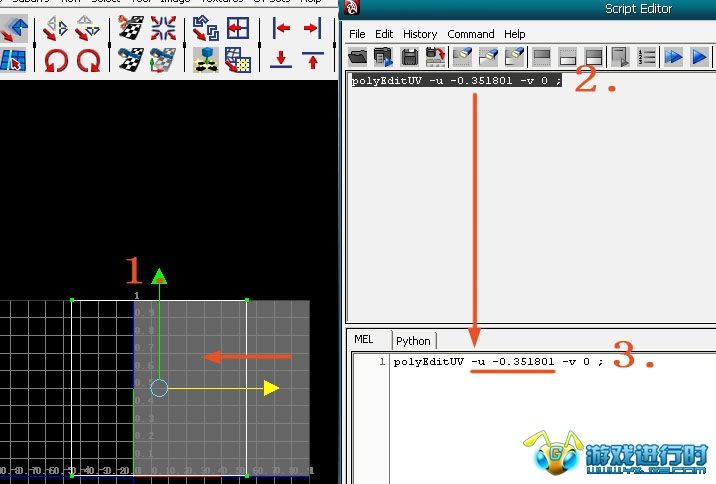Click the highlighted polyEditUV line in history

point(456,81)
